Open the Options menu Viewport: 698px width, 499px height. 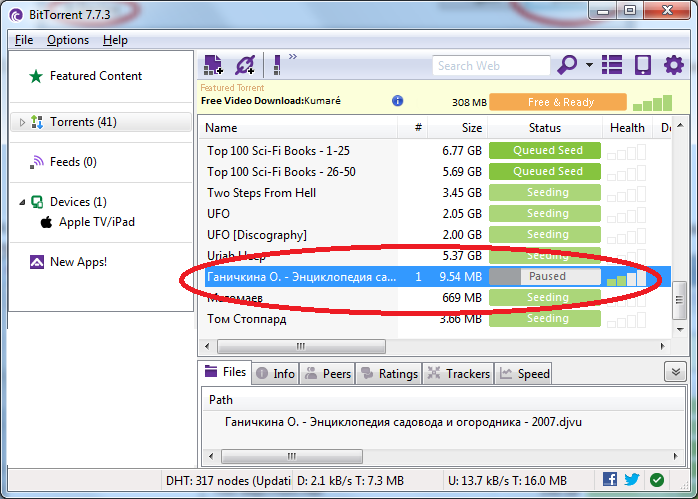[68, 40]
